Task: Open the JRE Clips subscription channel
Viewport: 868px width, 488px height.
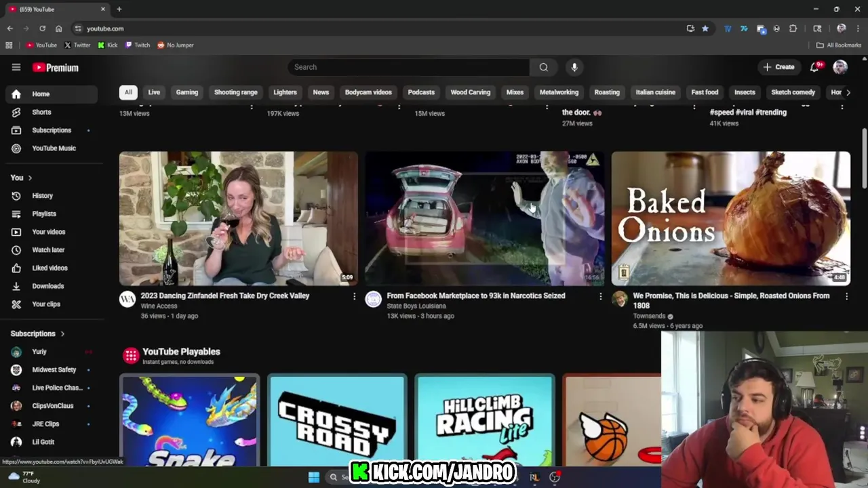Action: click(52, 424)
